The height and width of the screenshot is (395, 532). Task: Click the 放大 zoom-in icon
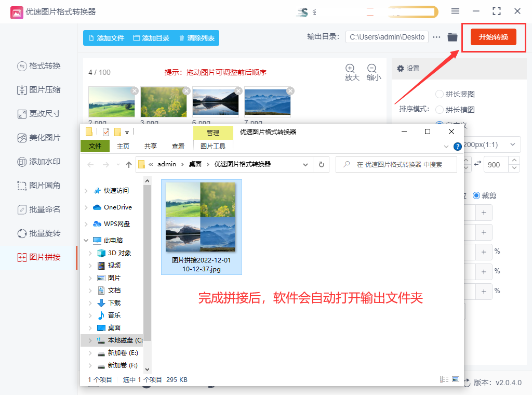pyautogui.click(x=352, y=72)
